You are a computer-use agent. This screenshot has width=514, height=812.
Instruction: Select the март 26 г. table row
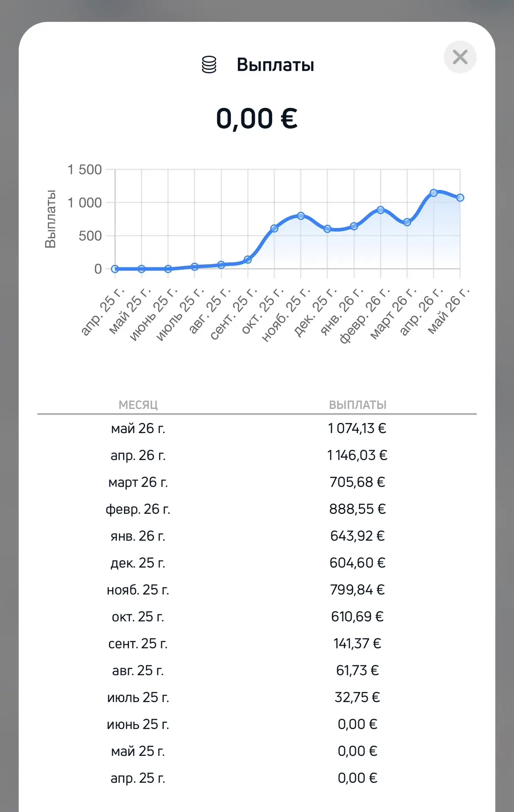coord(257,482)
